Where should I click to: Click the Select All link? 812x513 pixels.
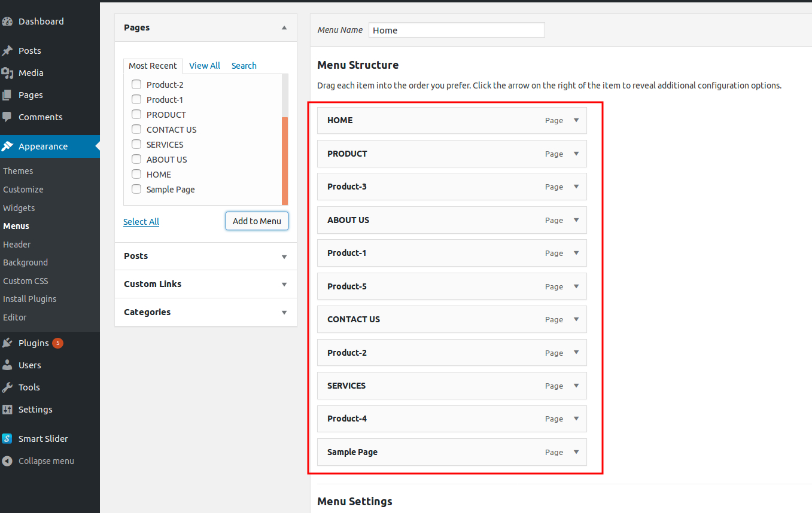point(141,221)
